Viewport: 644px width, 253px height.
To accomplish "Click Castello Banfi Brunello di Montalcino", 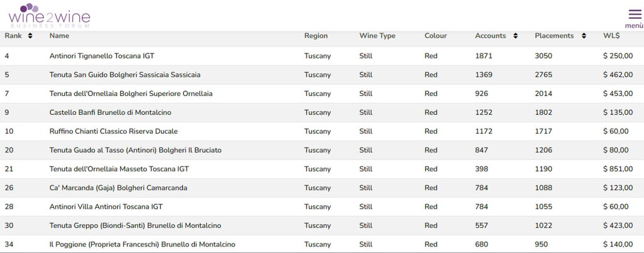I will pos(110,112).
